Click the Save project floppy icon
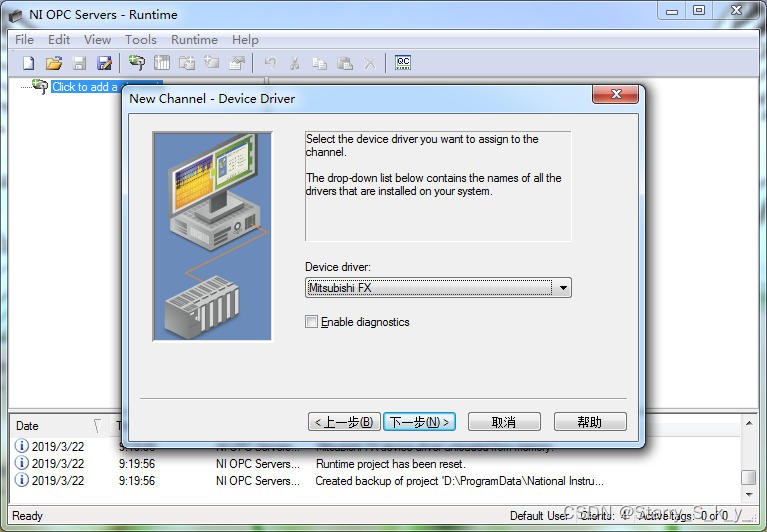The height and width of the screenshot is (532, 767). pos(79,63)
